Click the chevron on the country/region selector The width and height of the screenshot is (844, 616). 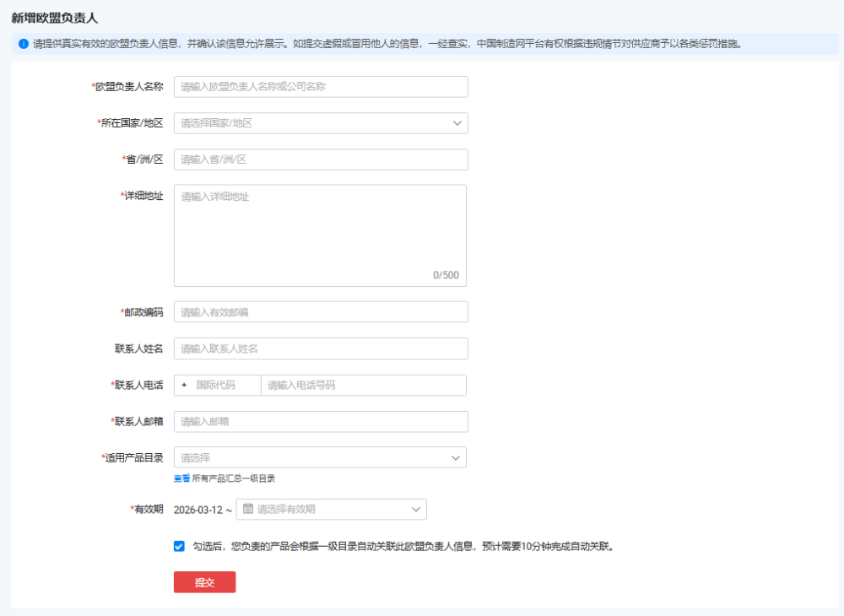457,122
